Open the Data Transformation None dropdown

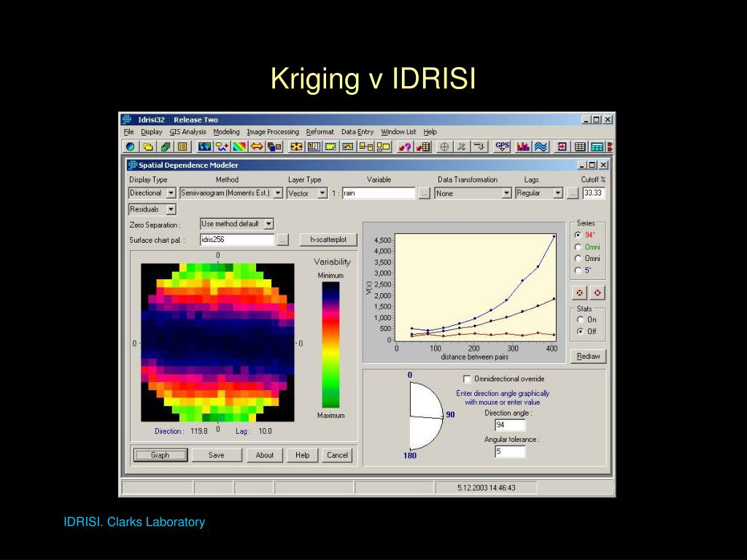point(507,193)
